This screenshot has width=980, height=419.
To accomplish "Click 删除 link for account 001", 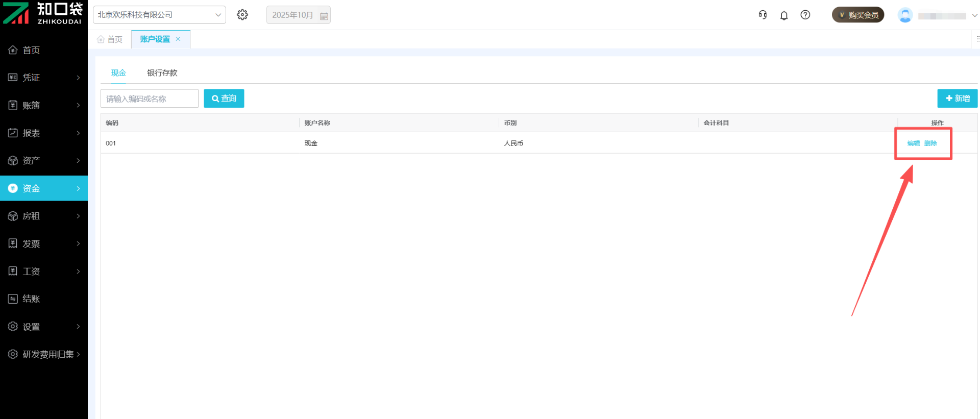I will (x=930, y=143).
